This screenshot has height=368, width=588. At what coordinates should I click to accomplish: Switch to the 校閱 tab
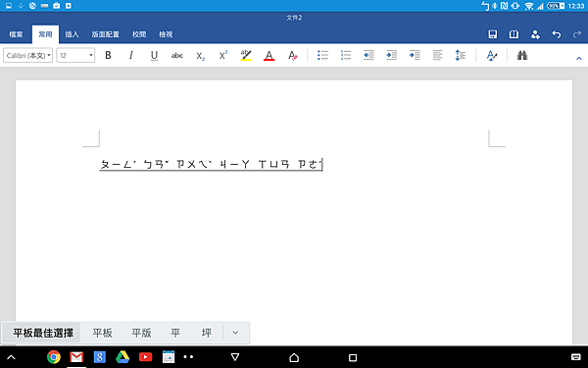click(x=139, y=34)
